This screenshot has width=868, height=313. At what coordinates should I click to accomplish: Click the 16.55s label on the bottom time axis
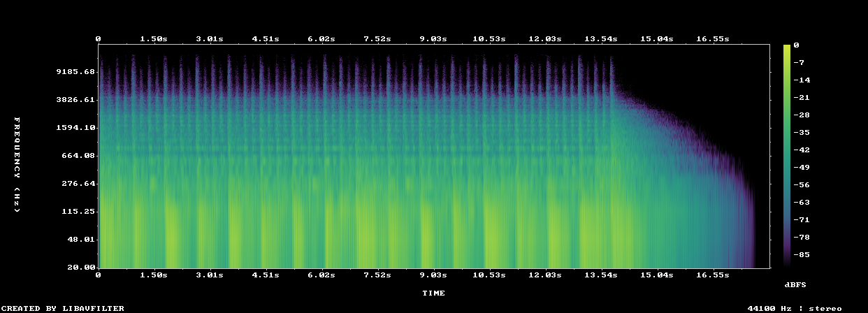(x=713, y=275)
